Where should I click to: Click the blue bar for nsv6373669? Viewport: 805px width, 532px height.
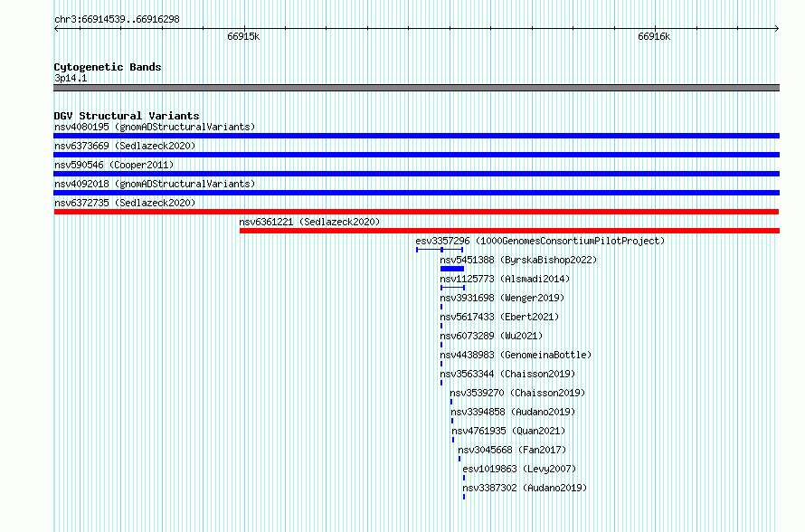[416, 155]
